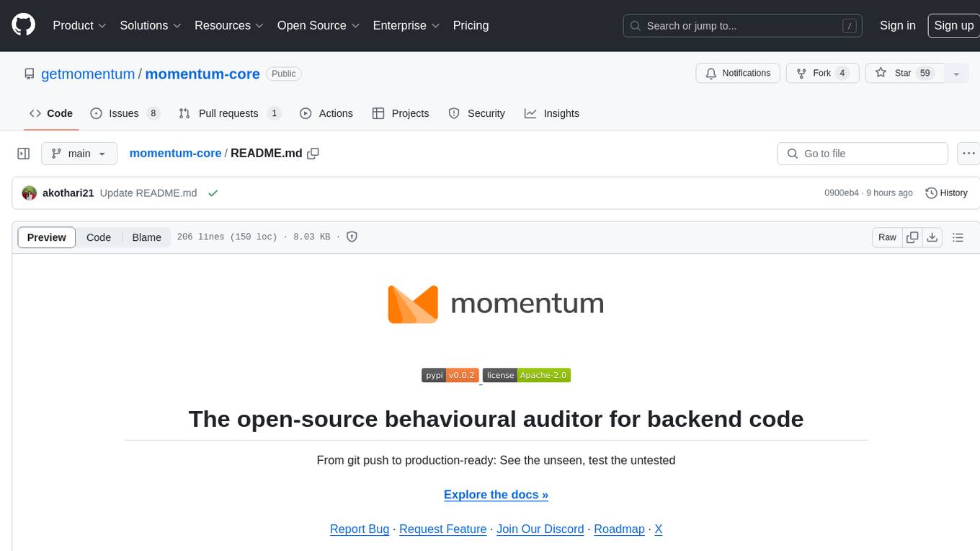The image size is (980, 551).
Task: Open the more file options menu
Action: [x=968, y=154]
